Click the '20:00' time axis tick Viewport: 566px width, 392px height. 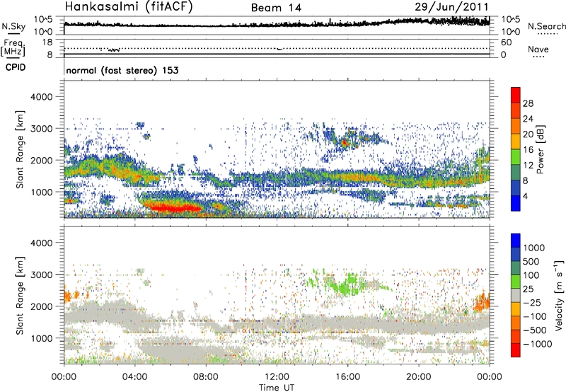tap(418, 377)
